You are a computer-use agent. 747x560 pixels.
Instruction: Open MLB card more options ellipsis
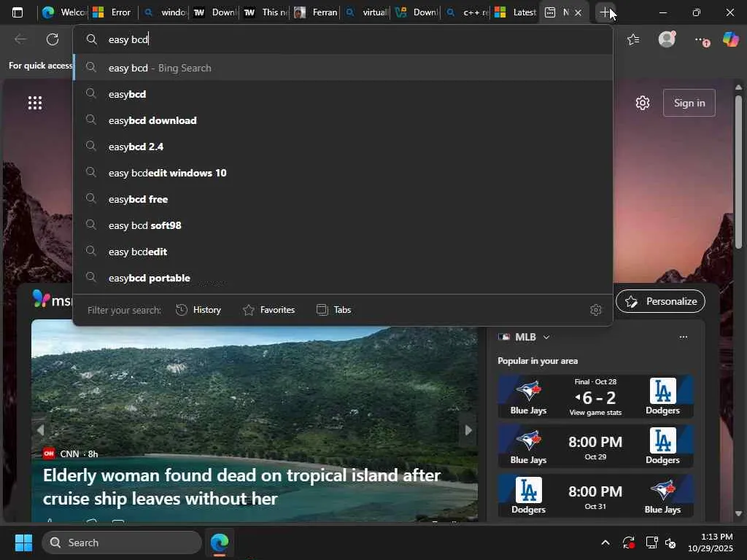683,337
